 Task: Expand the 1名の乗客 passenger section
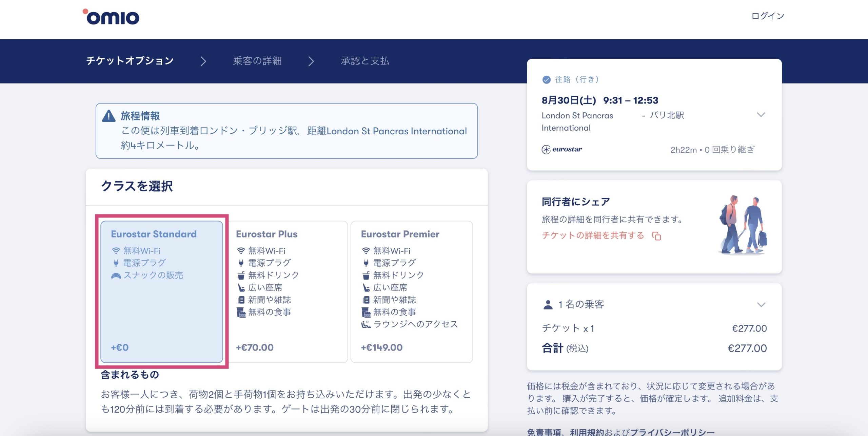[x=761, y=304]
